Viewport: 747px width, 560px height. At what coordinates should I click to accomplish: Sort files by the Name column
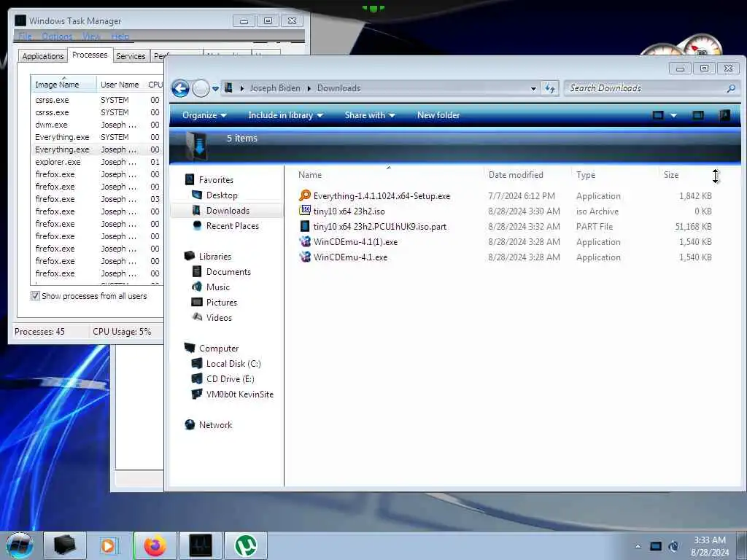point(309,175)
